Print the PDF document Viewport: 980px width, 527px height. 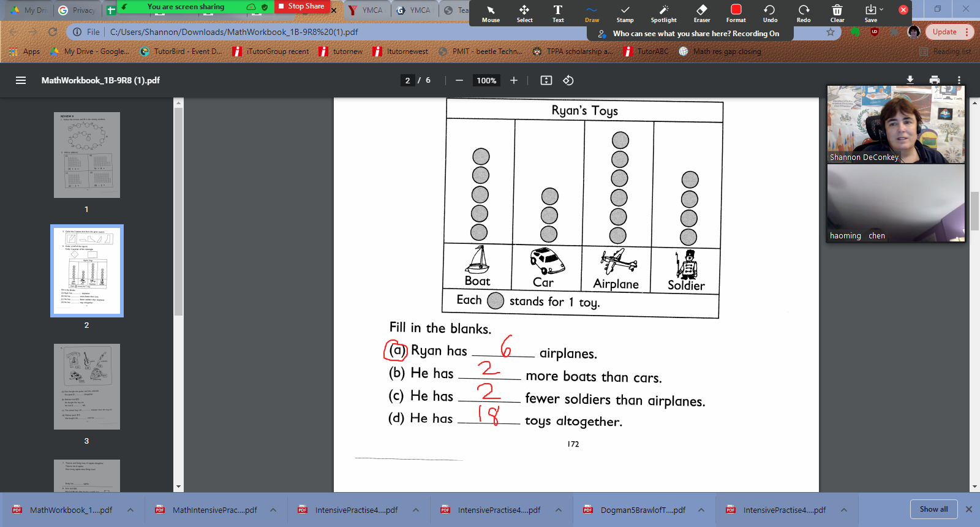click(x=935, y=80)
